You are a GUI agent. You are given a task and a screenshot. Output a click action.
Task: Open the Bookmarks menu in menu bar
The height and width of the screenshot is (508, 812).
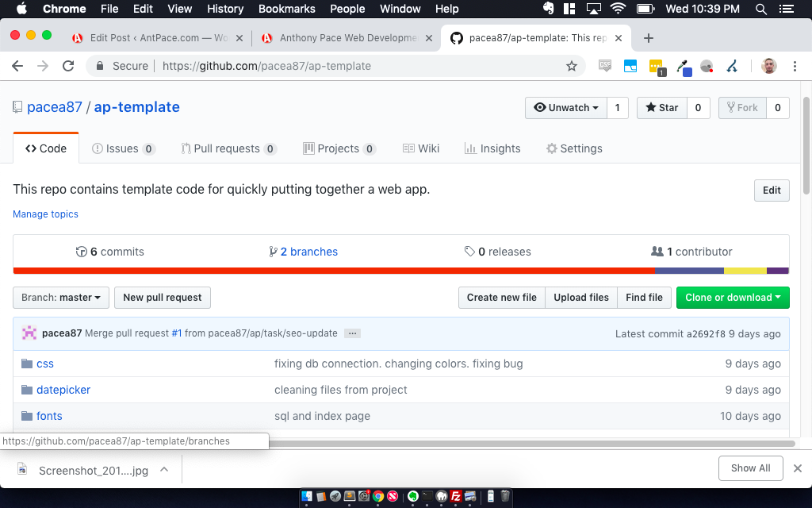pos(287,9)
